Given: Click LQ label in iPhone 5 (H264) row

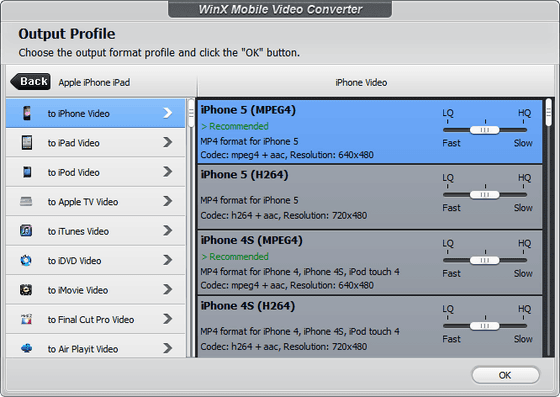Looking at the screenshot, I should (x=448, y=178).
